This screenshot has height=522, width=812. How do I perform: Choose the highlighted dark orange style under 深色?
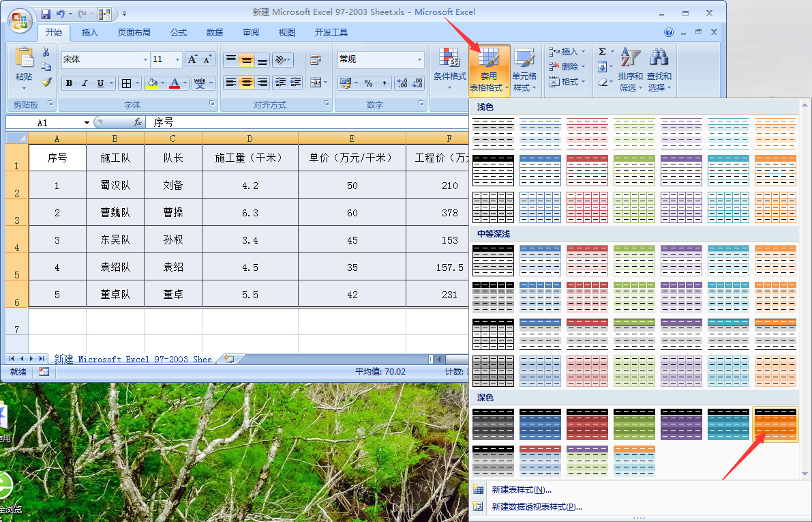(775, 424)
